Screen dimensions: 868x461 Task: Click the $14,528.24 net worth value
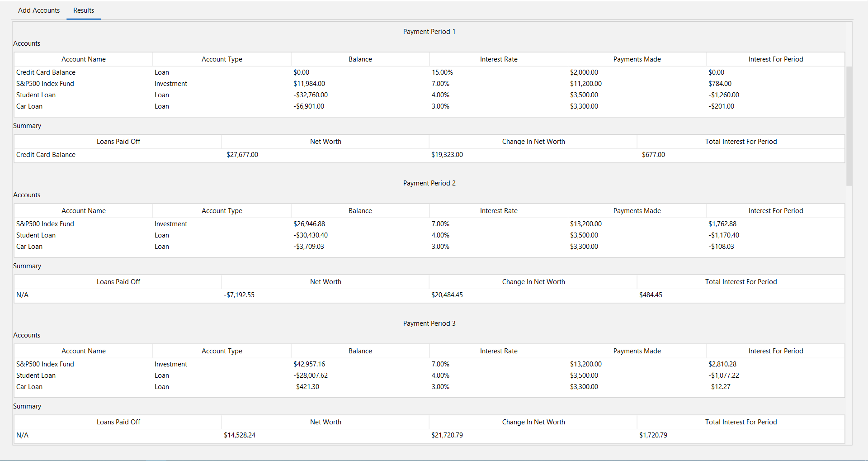click(x=240, y=435)
